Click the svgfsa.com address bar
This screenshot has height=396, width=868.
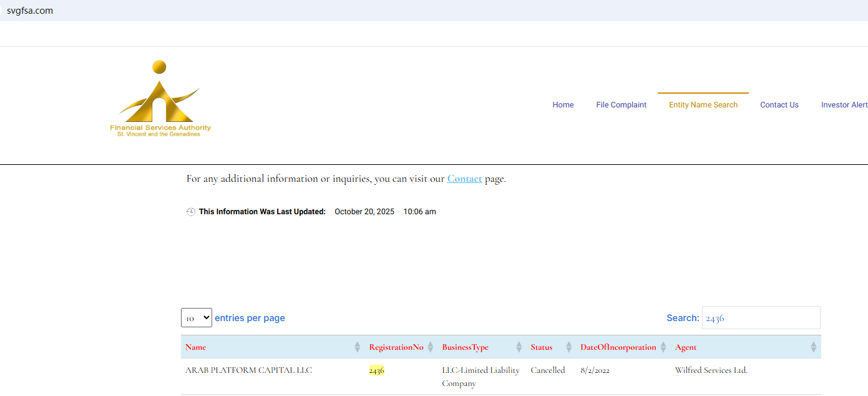coord(30,11)
